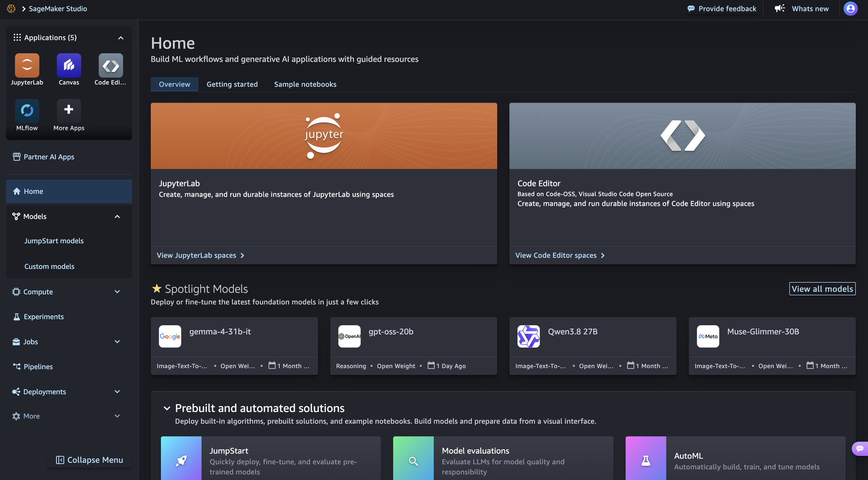The width and height of the screenshot is (868, 480).
Task: Switch to the Sample notebooks tab
Action: (305, 84)
